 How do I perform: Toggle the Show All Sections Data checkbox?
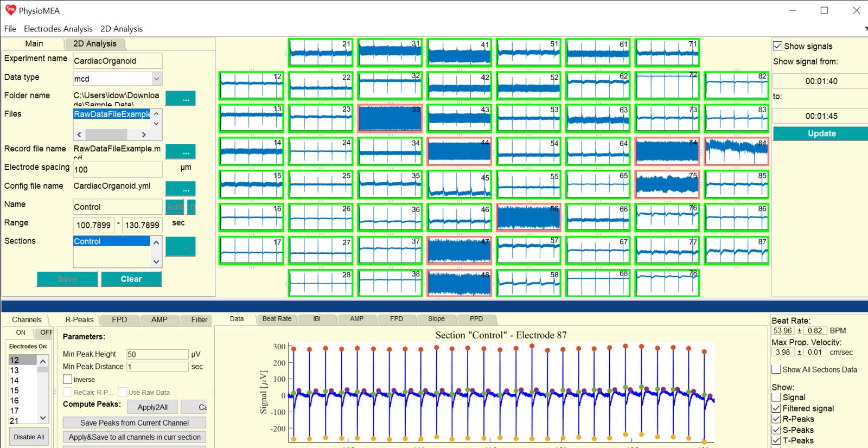coord(776,369)
